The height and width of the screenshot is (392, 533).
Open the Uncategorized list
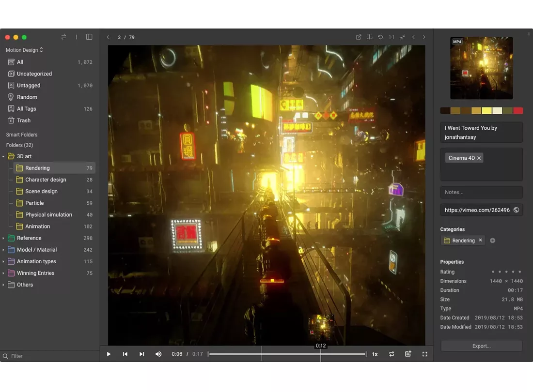49,74
